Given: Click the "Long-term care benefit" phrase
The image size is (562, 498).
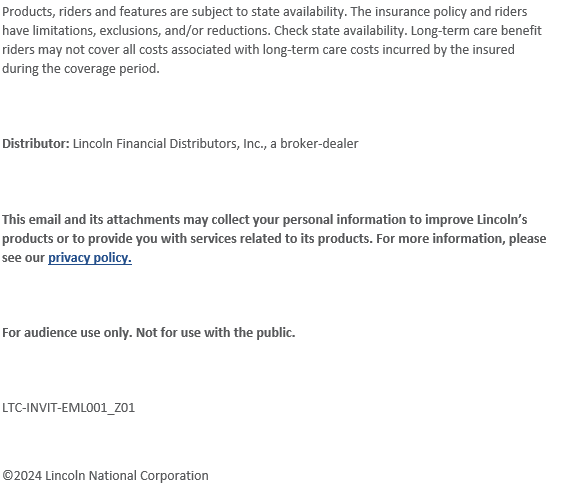Looking at the screenshot, I should pos(476,31).
